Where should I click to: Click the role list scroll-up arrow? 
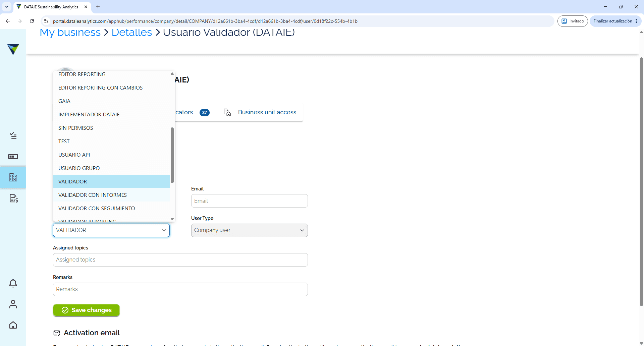(172, 73)
